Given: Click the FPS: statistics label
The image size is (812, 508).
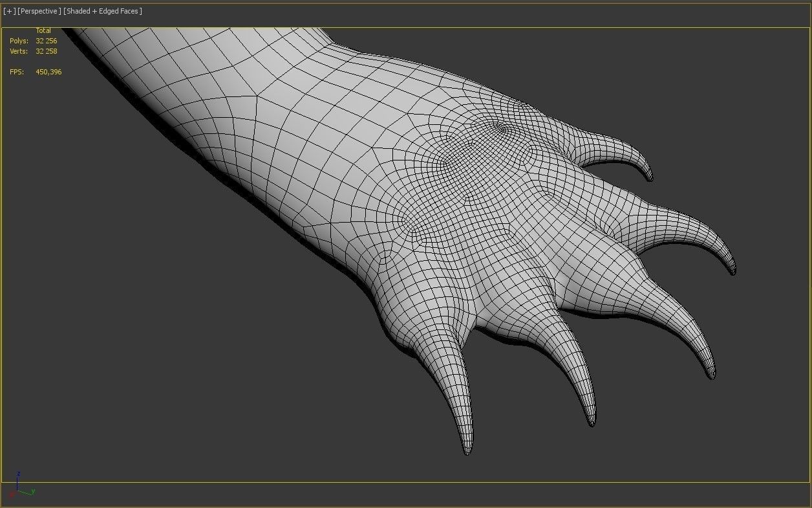Looking at the screenshot, I should [x=17, y=72].
